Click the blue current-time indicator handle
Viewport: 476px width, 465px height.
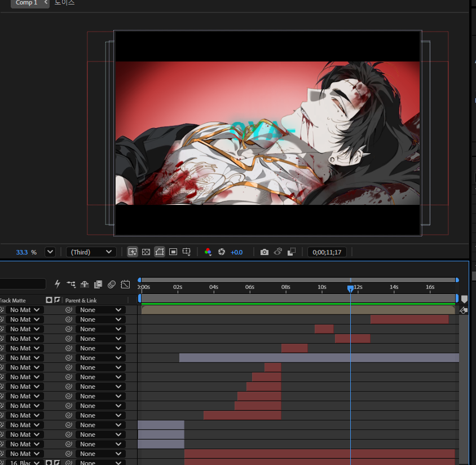(x=350, y=288)
